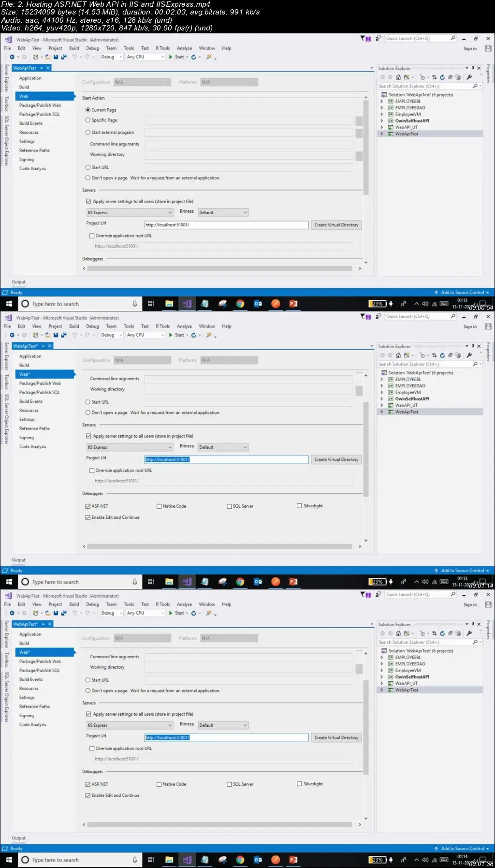The image size is (495, 868).
Task: Expand WebAPI_UT project node in bottom frame
Action: click(x=382, y=683)
